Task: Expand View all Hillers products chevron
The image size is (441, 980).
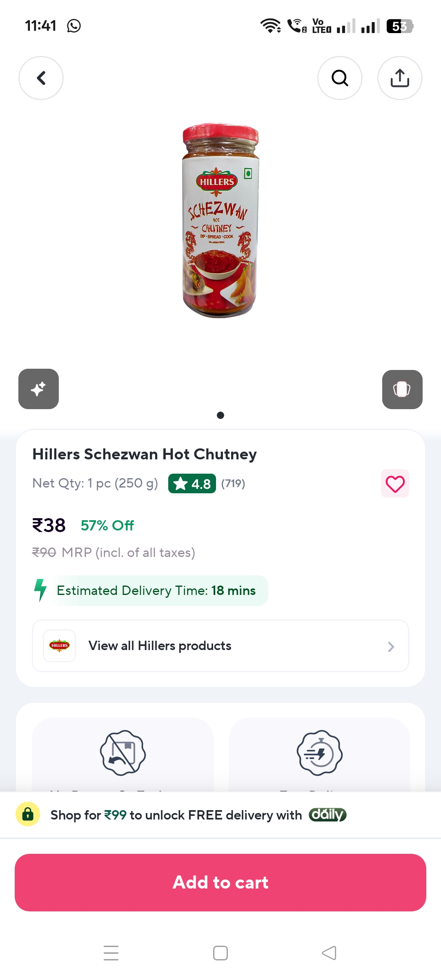Action: [x=391, y=646]
